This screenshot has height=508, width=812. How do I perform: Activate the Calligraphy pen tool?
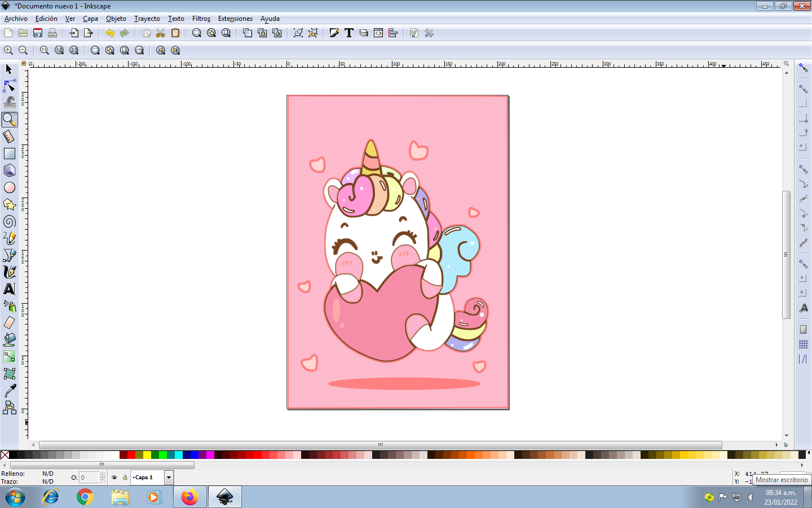point(10,272)
